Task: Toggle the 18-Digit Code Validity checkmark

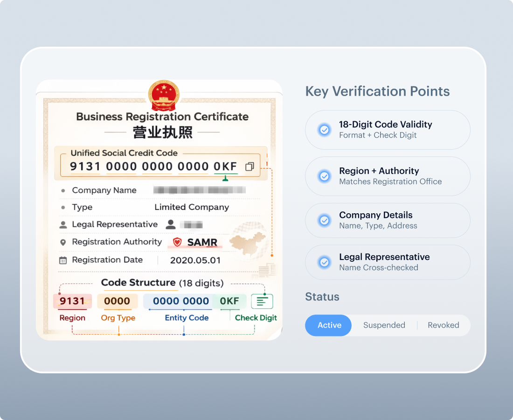Action: 324,130
